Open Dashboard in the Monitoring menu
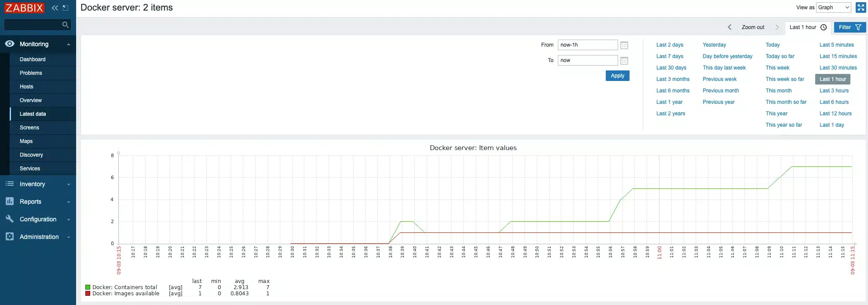 point(33,59)
